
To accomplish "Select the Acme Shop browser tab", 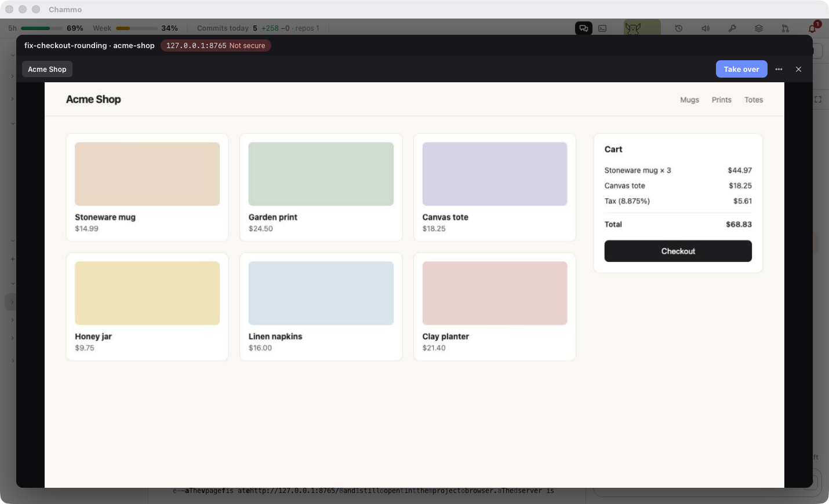I will (47, 69).
